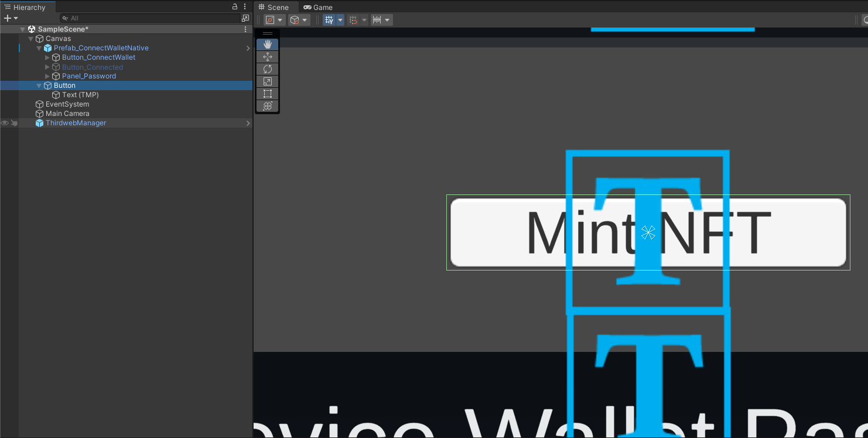Switch to the Game tab

[318, 7]
